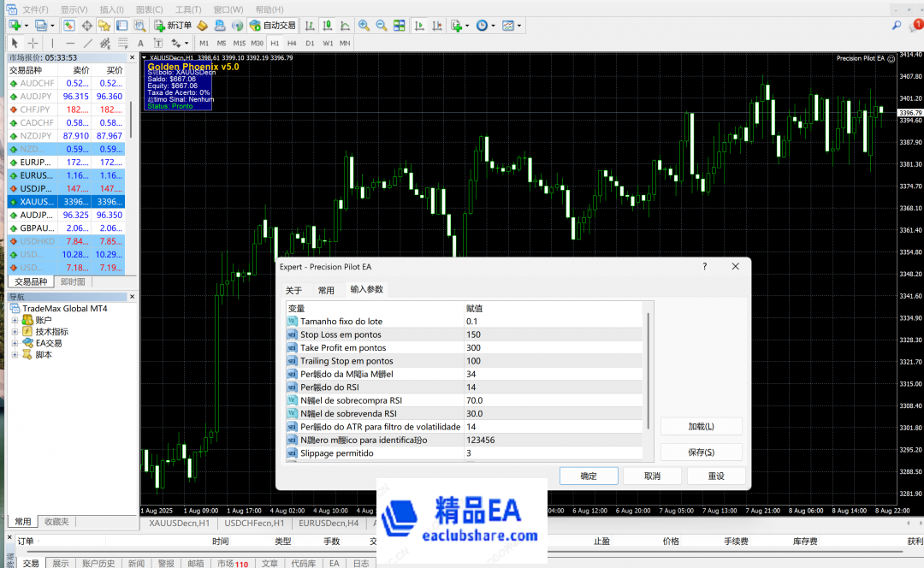The height and width of the screenshot is (568, 924).
Task: Open a new chart with the toolbar icon
Action: click(x=15, y=26)
